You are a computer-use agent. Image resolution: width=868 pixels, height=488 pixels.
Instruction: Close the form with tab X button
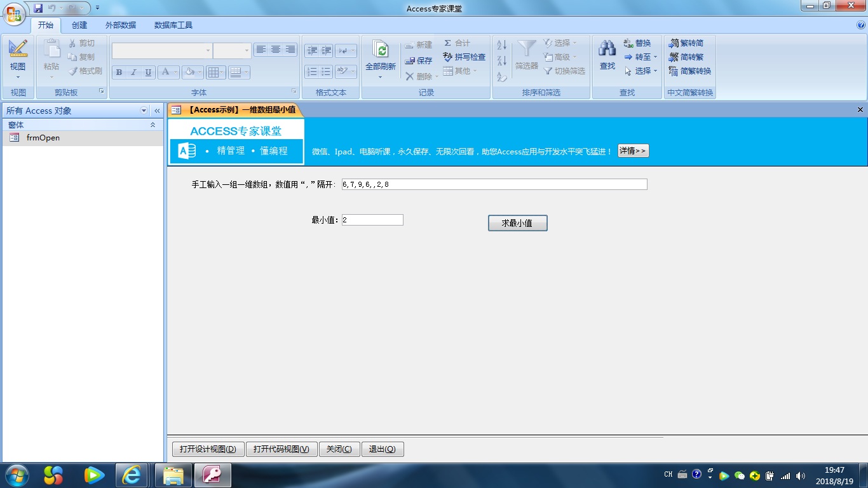point(860,110)
